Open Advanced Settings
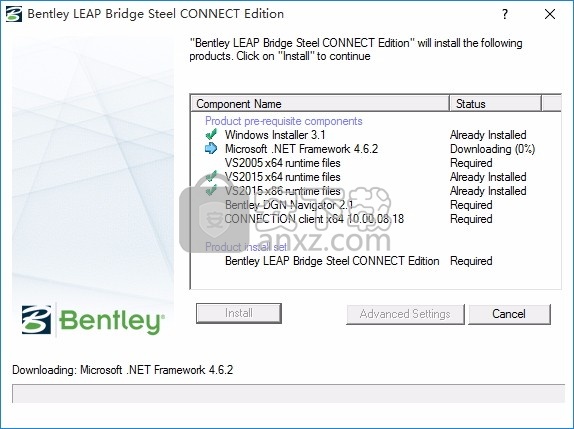The image size is (574, 429). (x=405, y=314)
